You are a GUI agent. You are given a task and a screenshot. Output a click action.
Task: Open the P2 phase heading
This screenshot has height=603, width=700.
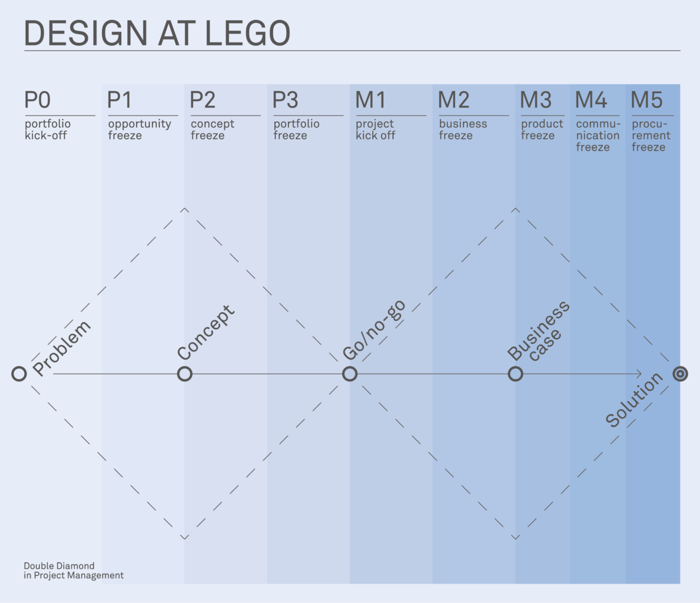click(x=203, y=101)
